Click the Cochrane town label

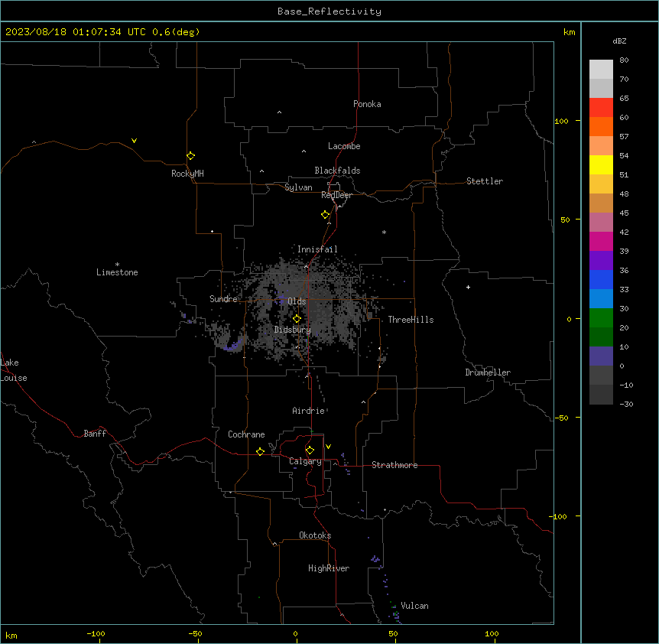246,434
